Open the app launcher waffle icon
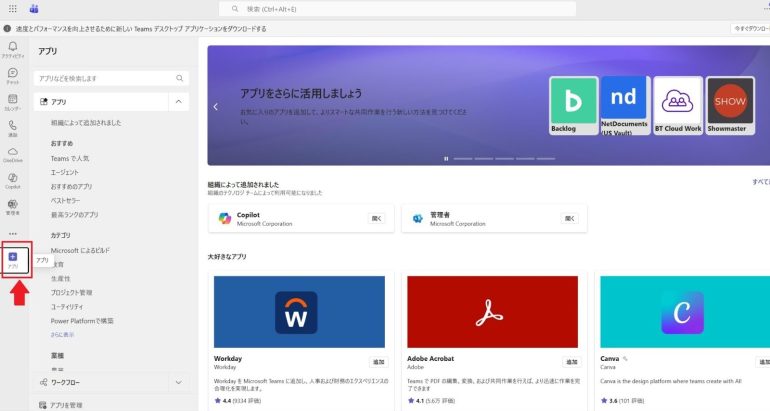Viewport: 770px width, 411px height. [x=13, y=8]
